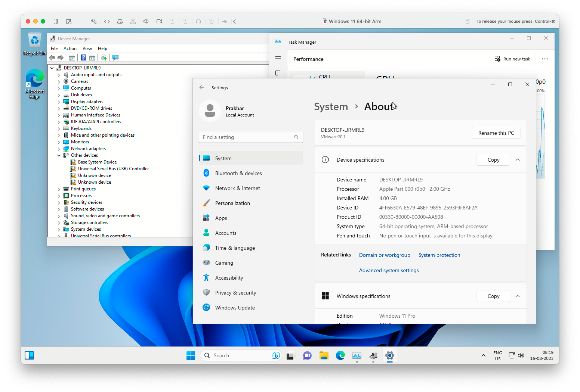This screenshot has height=392, width=580.
Task: Open Task Manager hamburger navigation menu
Action: coord(278,58)
